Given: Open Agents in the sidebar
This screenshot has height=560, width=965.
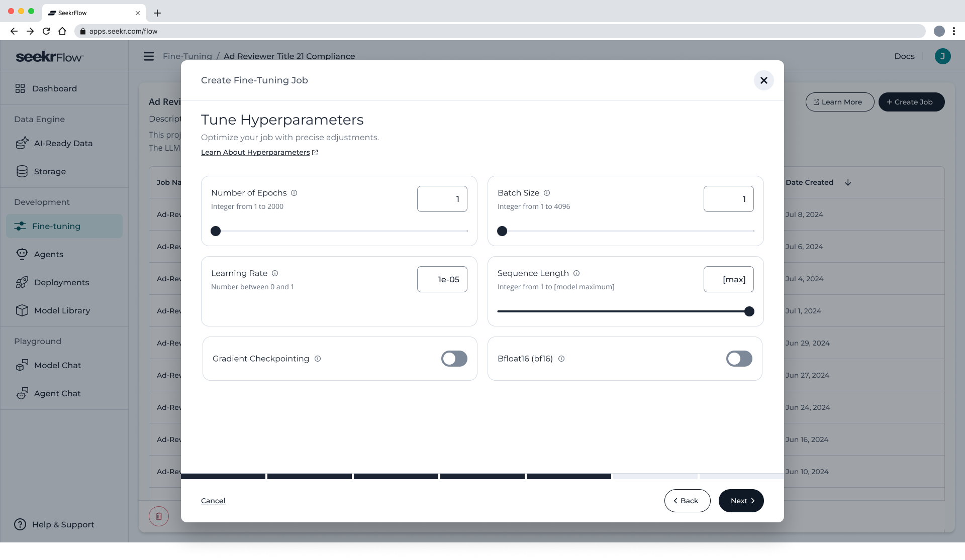Looking at the screenshot, I should pyautogui.click(x=64, y=254).
